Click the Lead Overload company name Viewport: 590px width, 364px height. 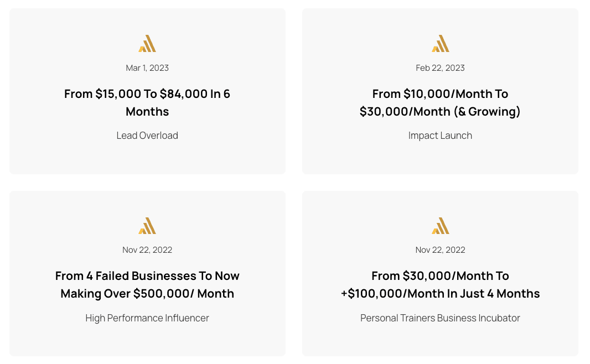click(147, 136)
